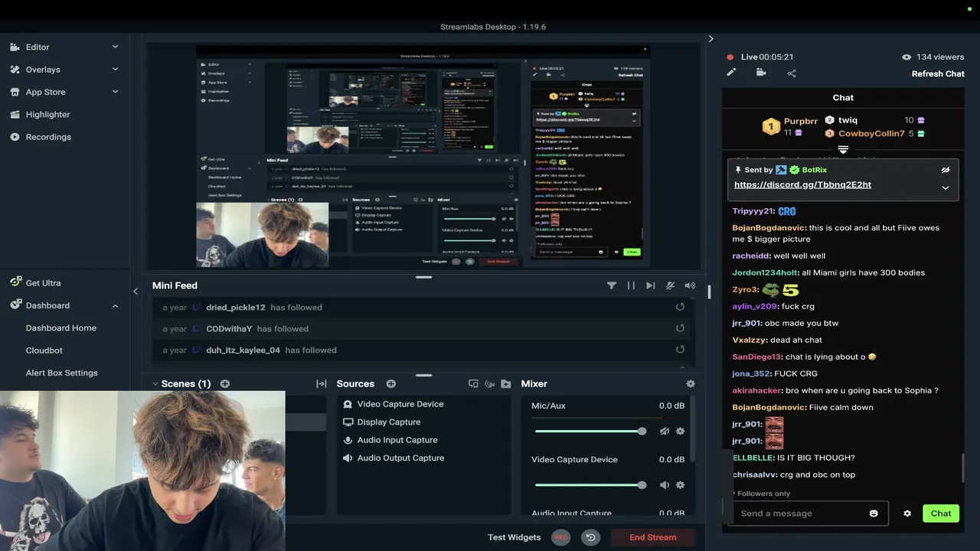980x551 pixels.
Task: Click the camera icon under Live timer
Action: point(761,73)
